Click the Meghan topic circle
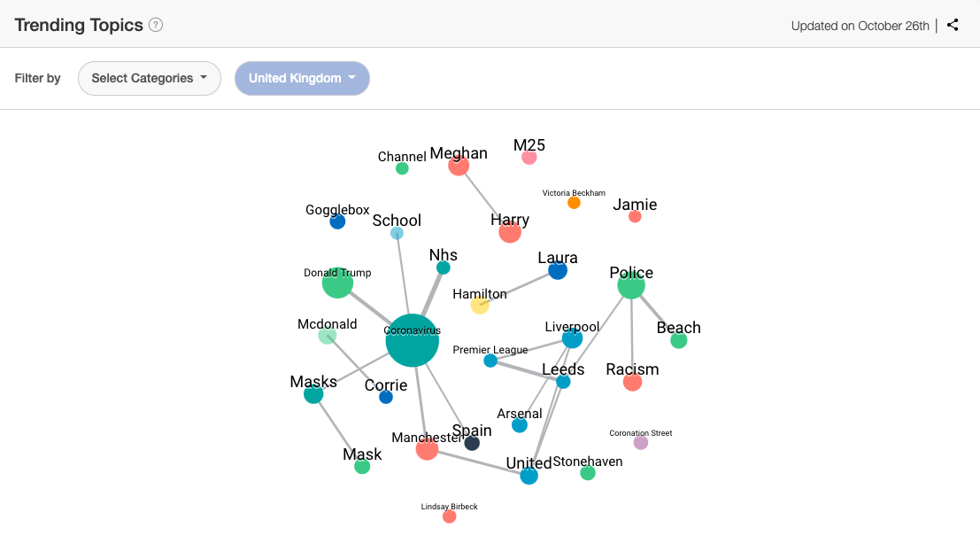Image resolution: width=980 pixels, height=551 pixels. (x=459, y=166)
